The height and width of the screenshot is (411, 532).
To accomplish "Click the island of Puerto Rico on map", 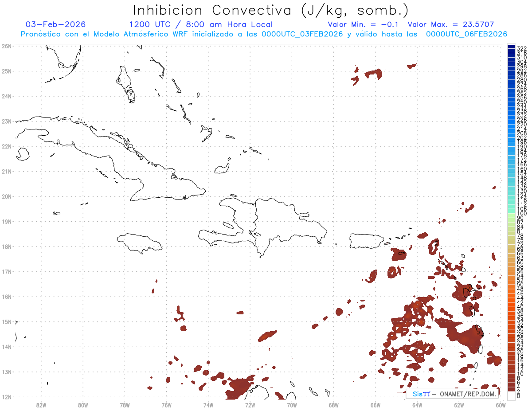I will 366,241.
